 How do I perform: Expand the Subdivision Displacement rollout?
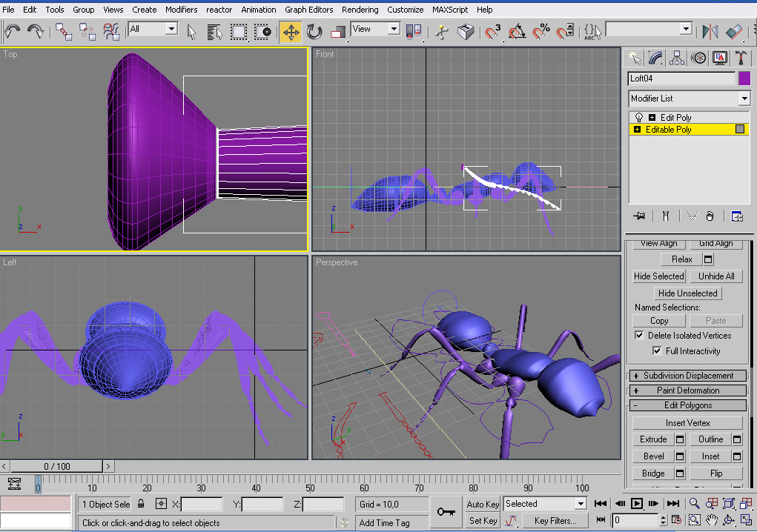point(688,375)
